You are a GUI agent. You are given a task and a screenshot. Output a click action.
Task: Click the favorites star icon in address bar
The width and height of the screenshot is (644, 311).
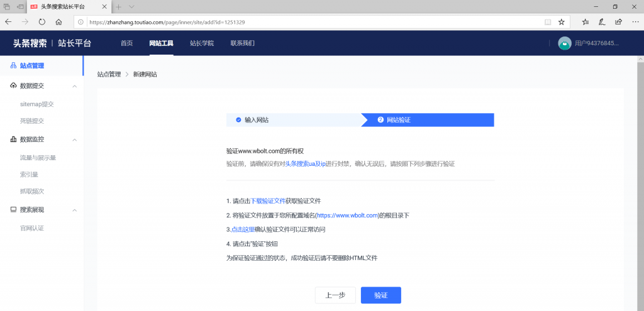pyautogui.click(x=561, y=21)
